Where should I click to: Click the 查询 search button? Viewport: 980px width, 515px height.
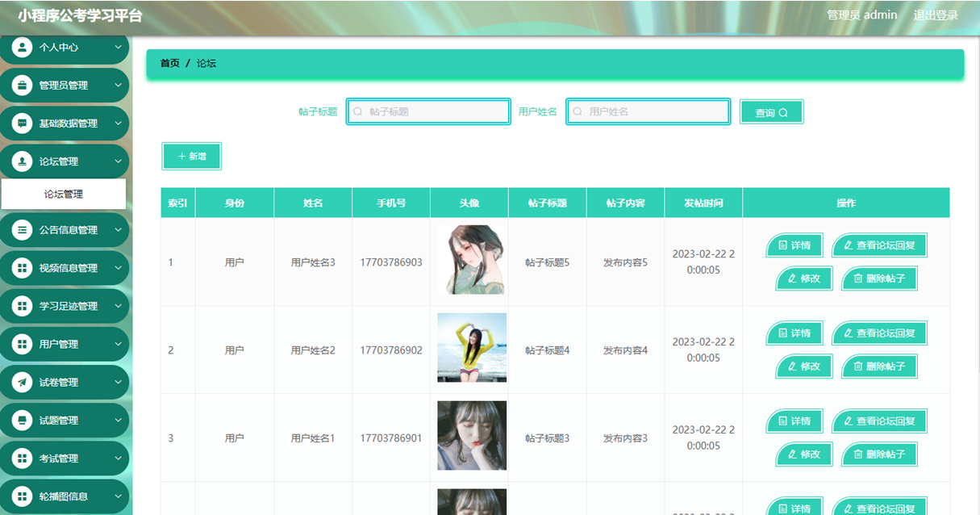point(771,112)
